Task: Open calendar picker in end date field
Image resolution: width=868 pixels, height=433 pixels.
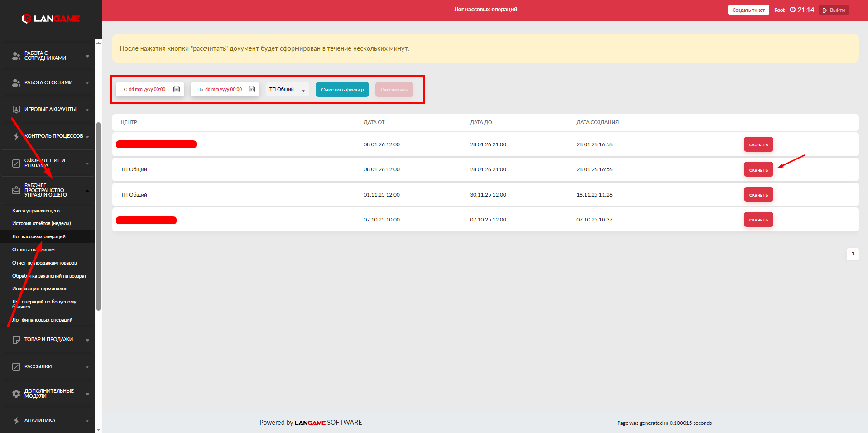Action: 252,89
